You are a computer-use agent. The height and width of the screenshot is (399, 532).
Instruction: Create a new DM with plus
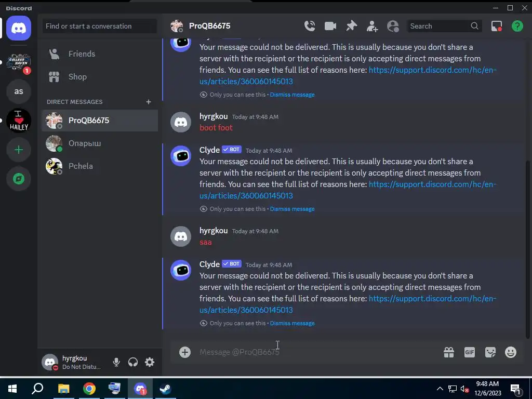(x=148, y=102)
